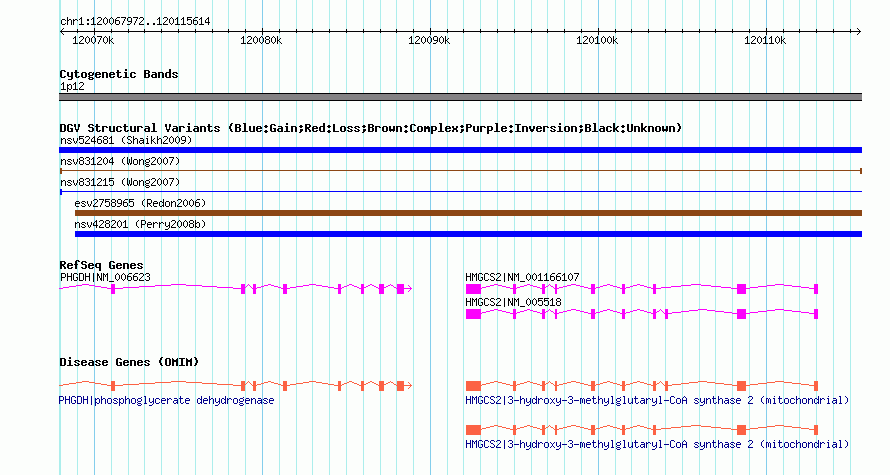890x475 pixels.
Task: Select the thin blue nsv831215 variant line
Action: pyautogui.click(x=460, y=192)
